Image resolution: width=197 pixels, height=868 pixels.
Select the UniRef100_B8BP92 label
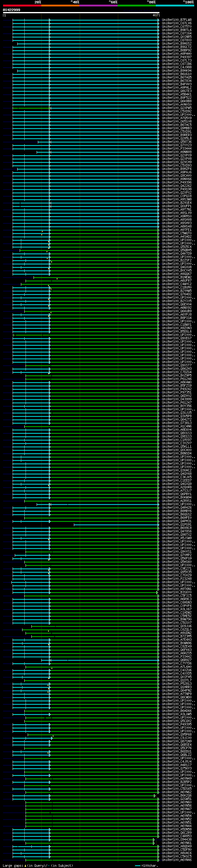click(x=177, y=50)
